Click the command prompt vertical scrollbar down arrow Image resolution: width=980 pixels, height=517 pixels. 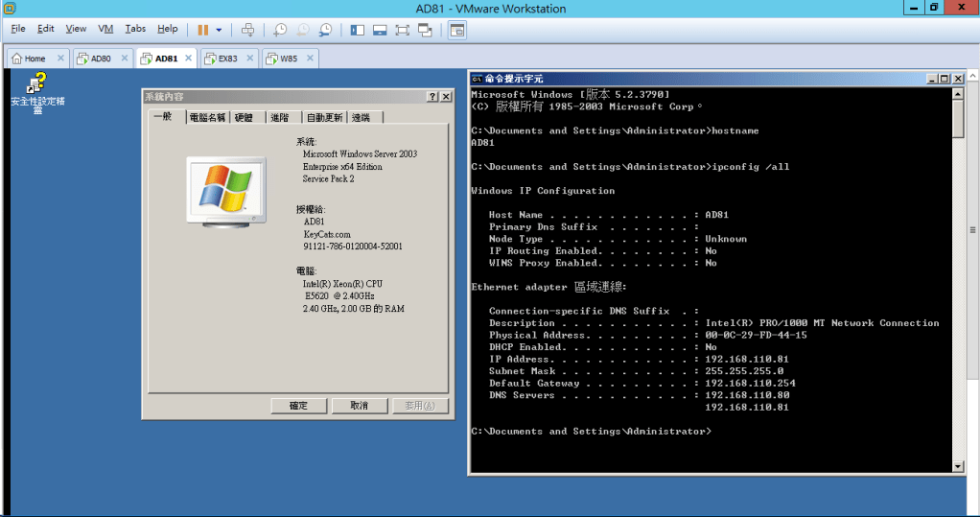click(958, 466)
